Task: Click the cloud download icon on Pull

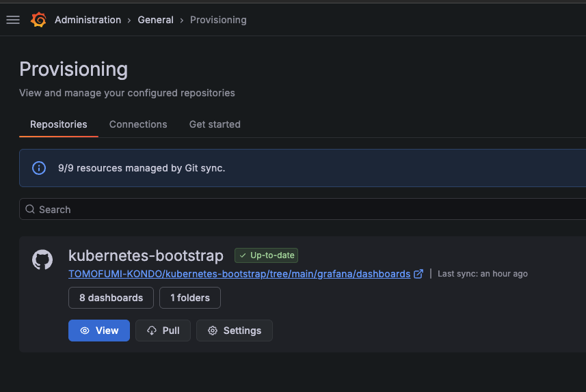Action: 152,331
